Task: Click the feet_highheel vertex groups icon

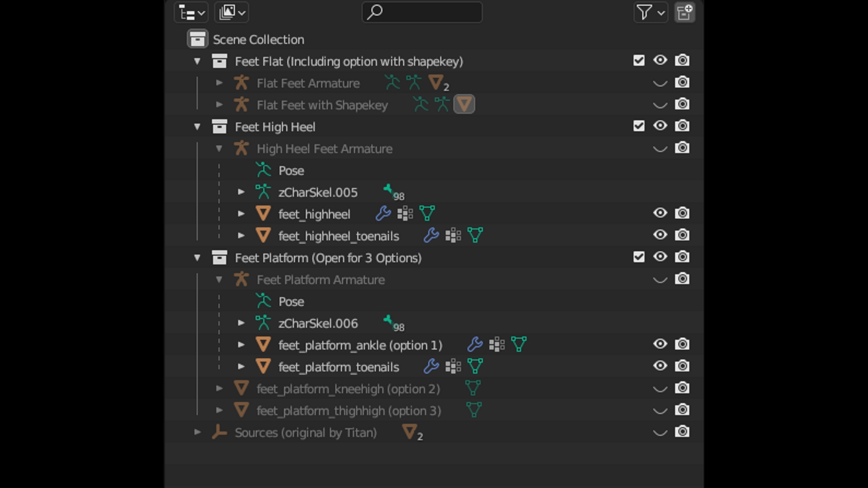Action: click(405, 213)
